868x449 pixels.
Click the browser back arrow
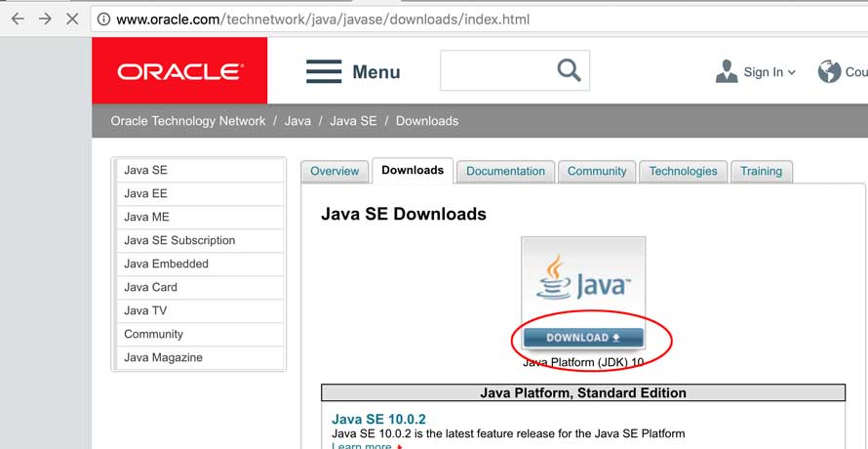click(x=17, y=20)
